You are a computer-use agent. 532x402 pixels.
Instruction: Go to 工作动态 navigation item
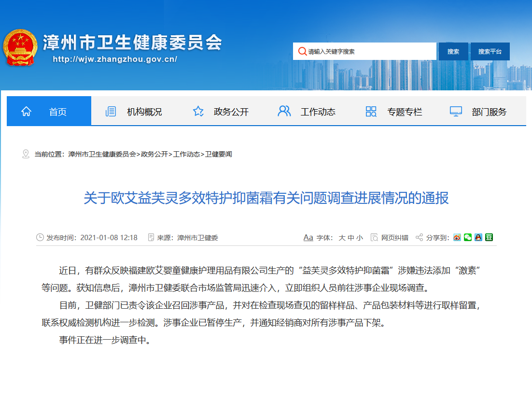click(x=318, y=112)
